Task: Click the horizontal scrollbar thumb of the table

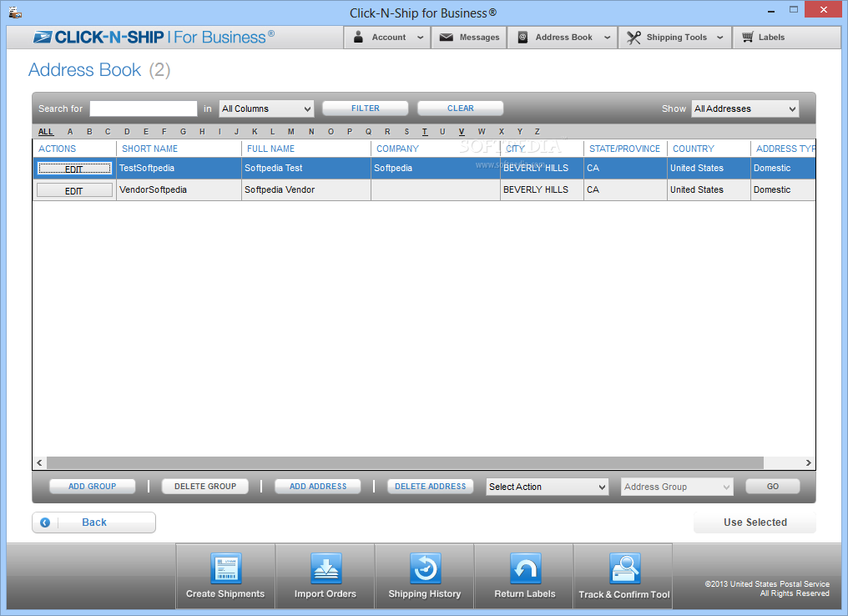Action: tap(405, 463)
